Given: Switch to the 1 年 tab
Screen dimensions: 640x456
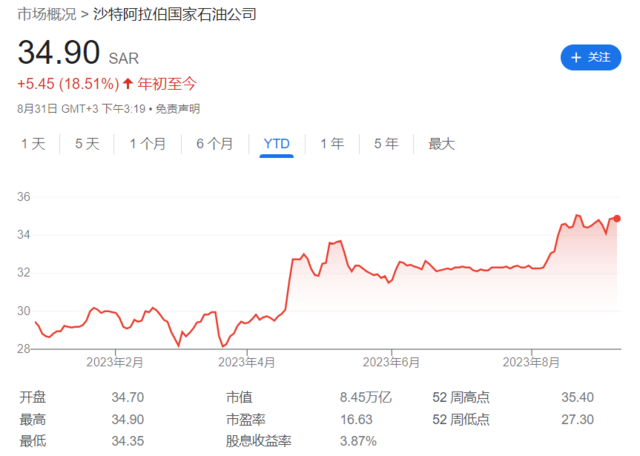Looking at the screenshot, I should (332, 144).
